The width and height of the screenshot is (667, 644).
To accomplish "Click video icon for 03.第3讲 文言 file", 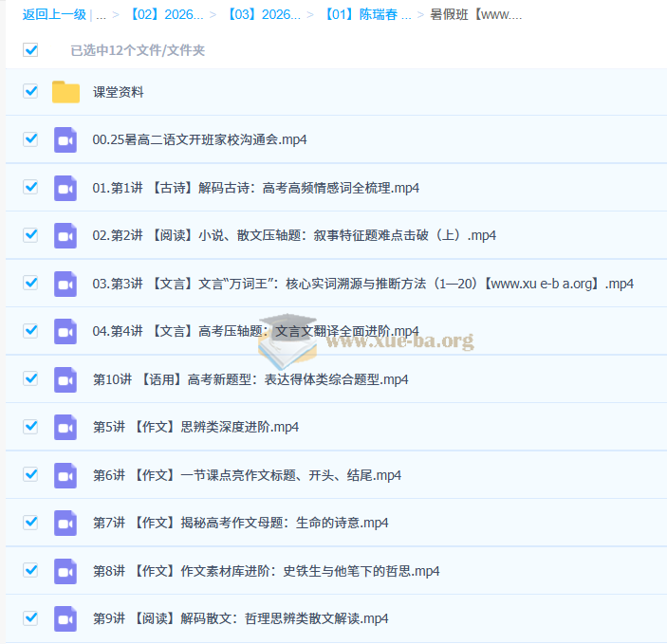I will [x=65, y=284].
